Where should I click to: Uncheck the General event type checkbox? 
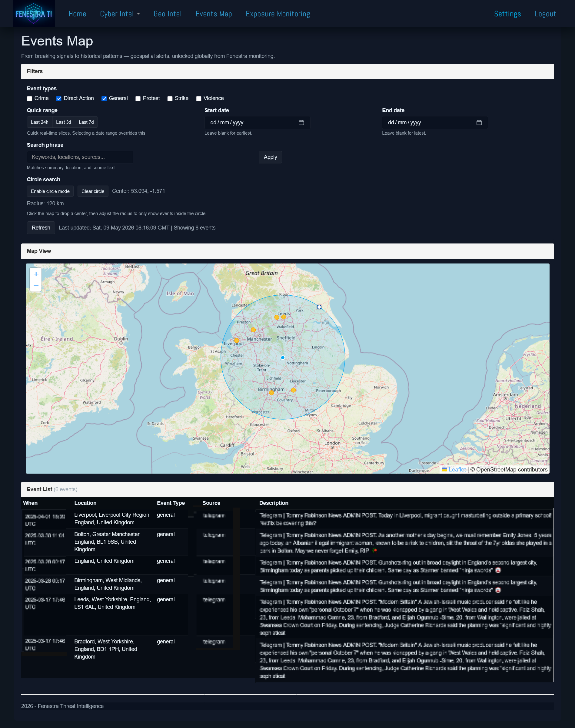point(104,98)
